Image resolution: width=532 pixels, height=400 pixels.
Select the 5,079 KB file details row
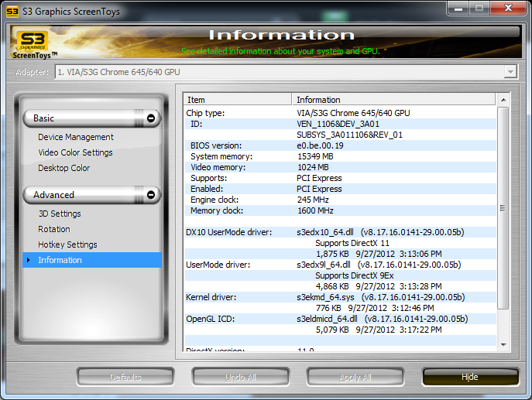pyautogui.click(x=340, y=330)
